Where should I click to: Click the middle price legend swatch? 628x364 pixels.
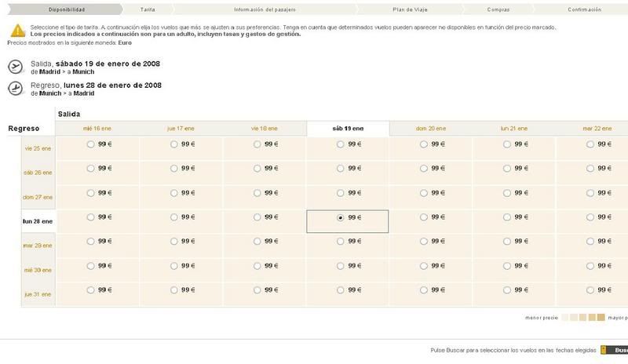[x=582, y=318]
